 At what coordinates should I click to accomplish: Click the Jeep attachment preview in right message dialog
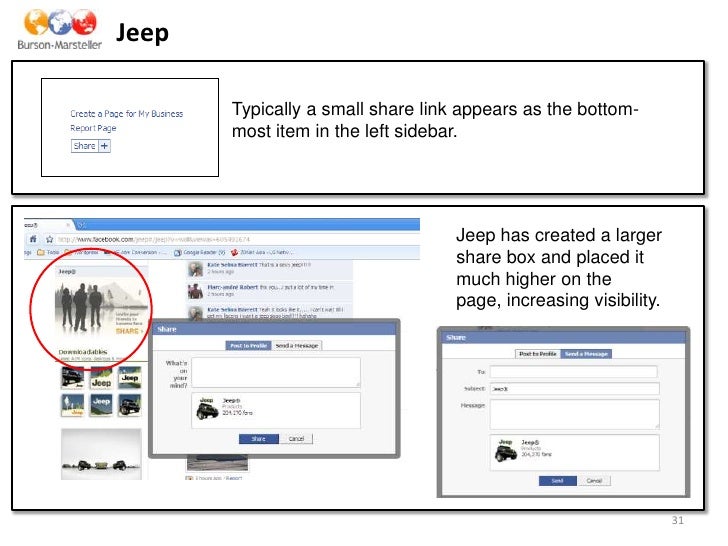[x=574, y=453]
